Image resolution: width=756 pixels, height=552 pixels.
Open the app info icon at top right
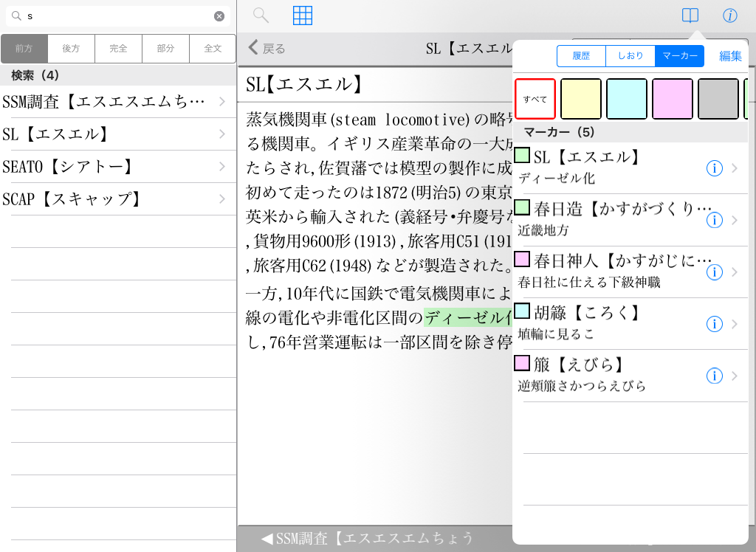729,15
